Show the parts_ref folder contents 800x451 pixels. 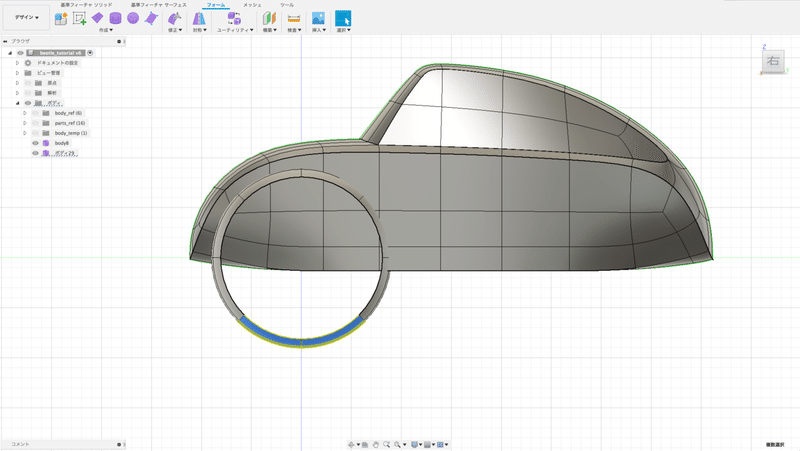(25, 123)
